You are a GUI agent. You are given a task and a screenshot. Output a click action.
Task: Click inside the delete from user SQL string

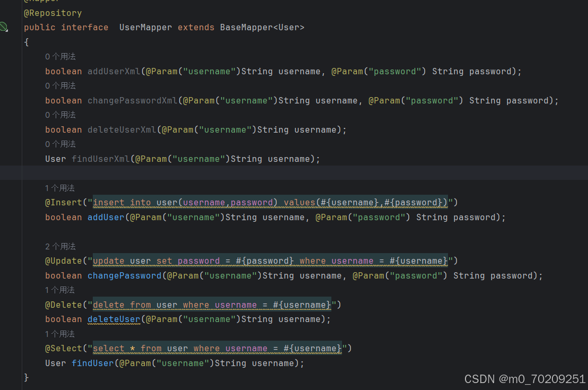[212, 305]
